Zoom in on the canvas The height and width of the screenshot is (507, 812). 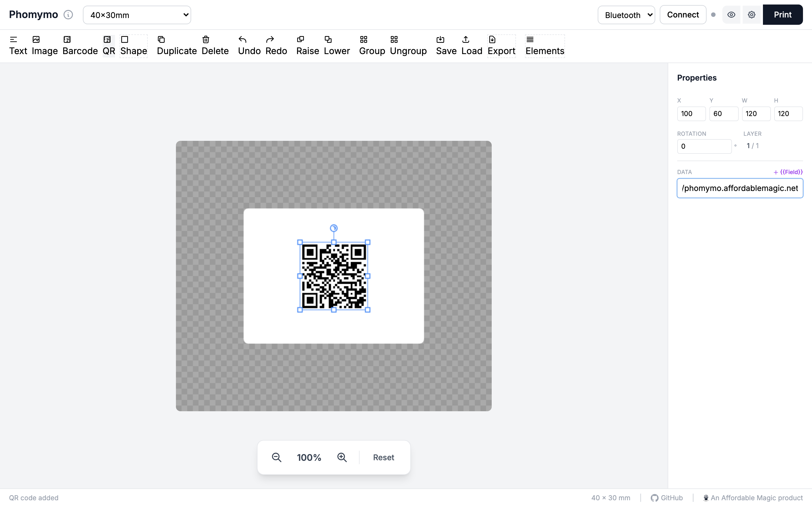pyautogui.click(x=342, y=457)
